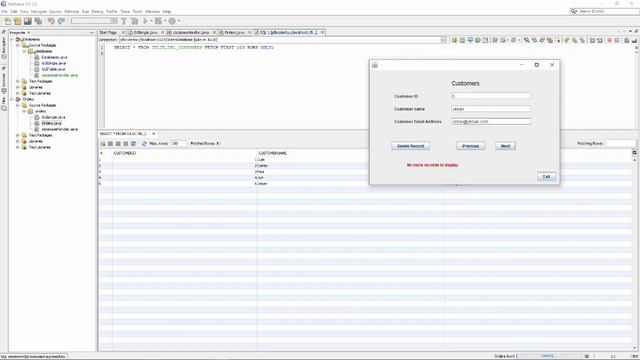The image size is (640, 360).
Task: Run the project with the green arrow
Action: (x=145, y=21)
